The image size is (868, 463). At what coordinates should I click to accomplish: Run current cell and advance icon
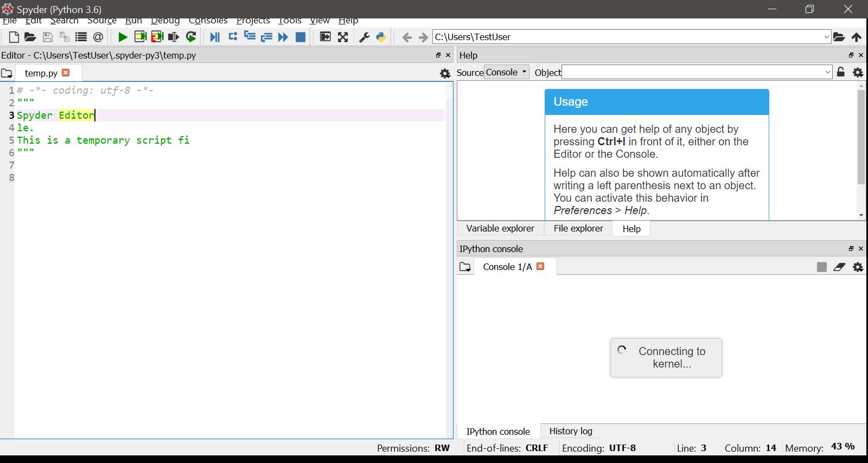157,37
